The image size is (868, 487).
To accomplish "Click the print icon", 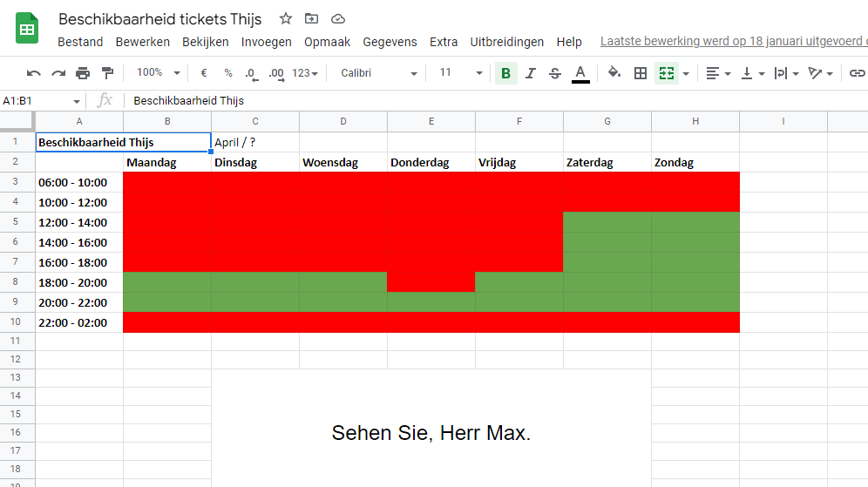I will point(83,73).
